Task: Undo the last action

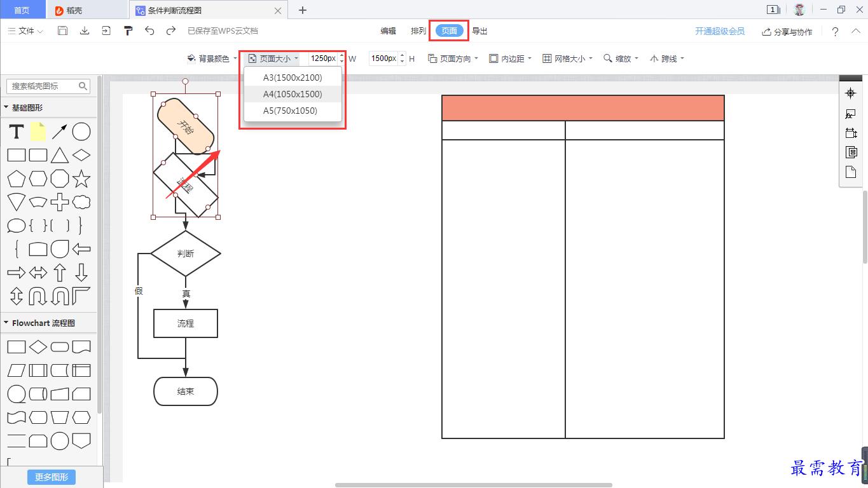Action: pyautogui.click(x=149, y=30)
